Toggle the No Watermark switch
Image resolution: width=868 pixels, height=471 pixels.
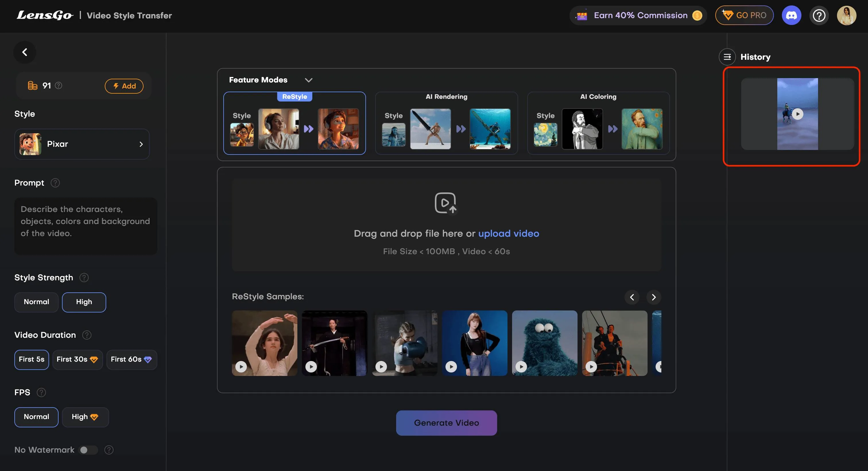(x=88, y=450)
